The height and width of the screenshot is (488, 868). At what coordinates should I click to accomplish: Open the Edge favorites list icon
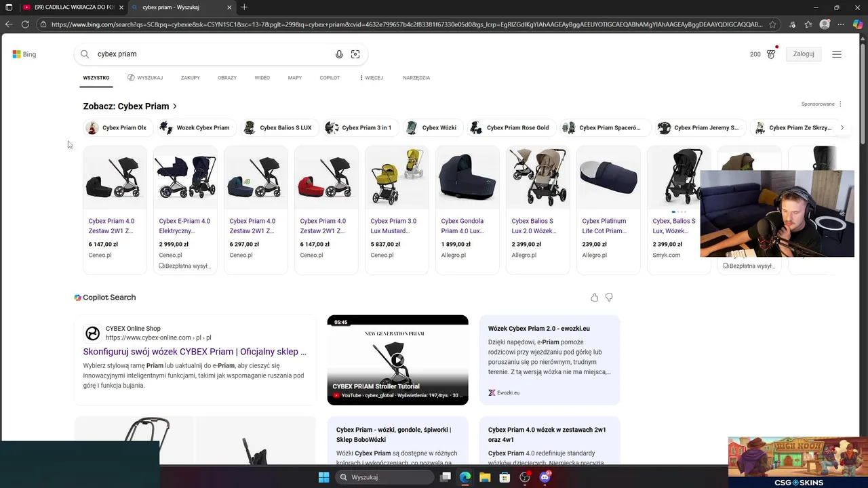[808, 24]
